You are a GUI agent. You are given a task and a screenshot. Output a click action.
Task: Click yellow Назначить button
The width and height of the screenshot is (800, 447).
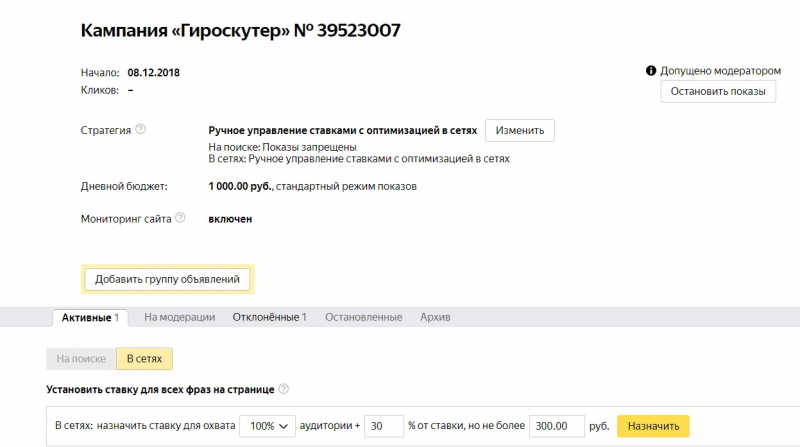653,426
